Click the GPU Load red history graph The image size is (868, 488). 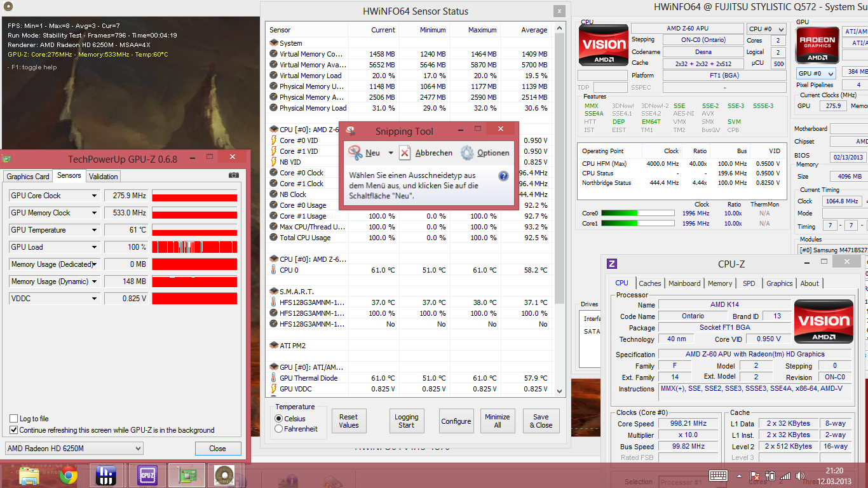[194, 247]
